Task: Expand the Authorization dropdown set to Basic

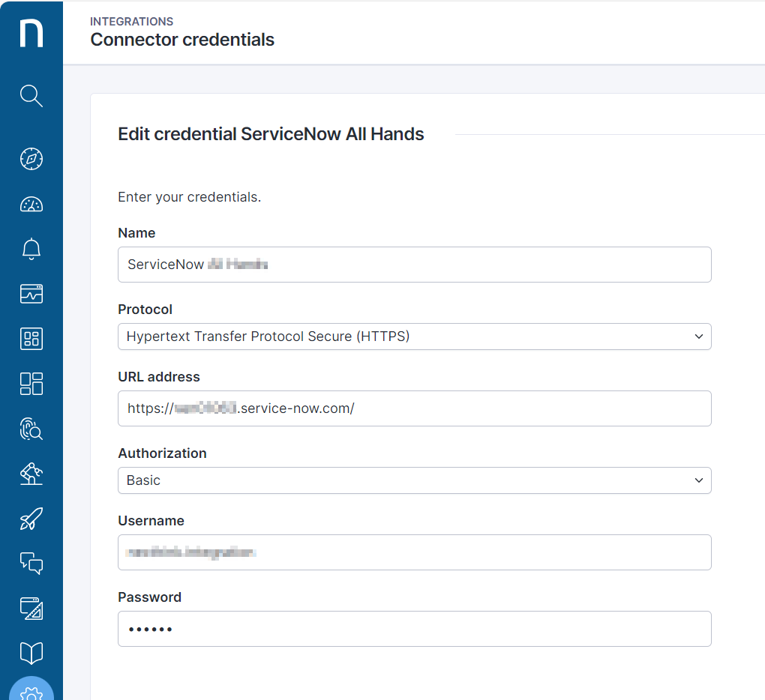Action: (414, 480)
